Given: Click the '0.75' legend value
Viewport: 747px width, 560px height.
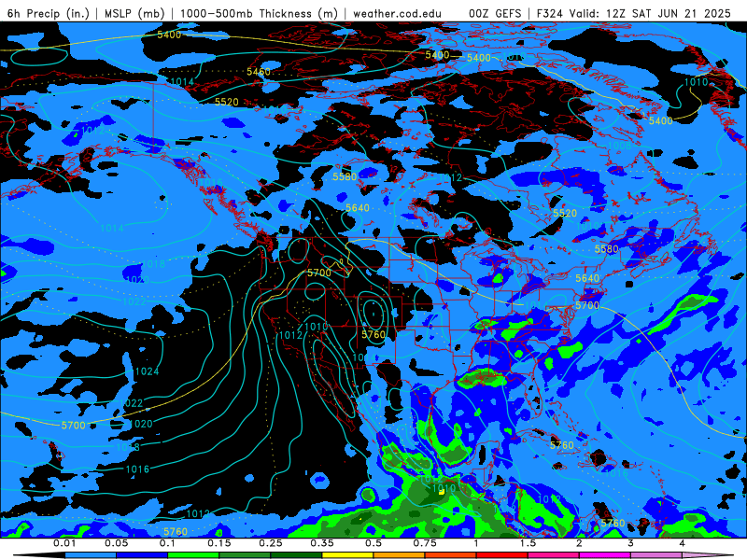Looking at the screenshot, I should (x=425, y=543).
